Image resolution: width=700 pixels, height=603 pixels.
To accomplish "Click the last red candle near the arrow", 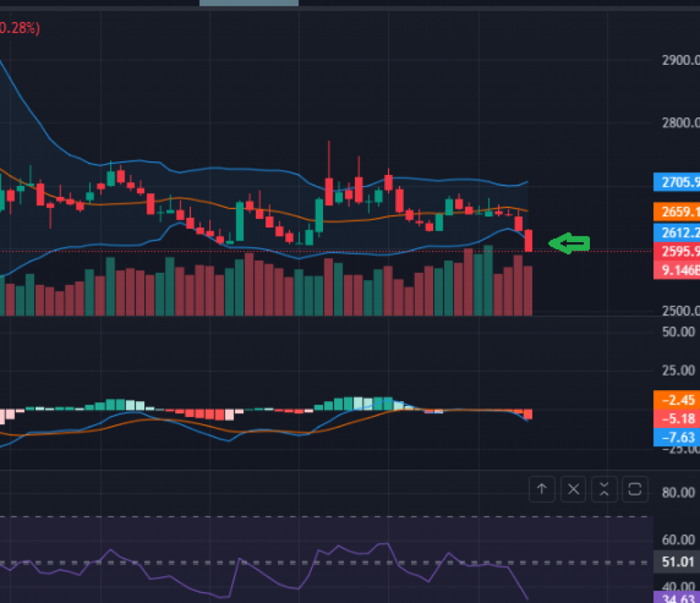I will point(528,241).
